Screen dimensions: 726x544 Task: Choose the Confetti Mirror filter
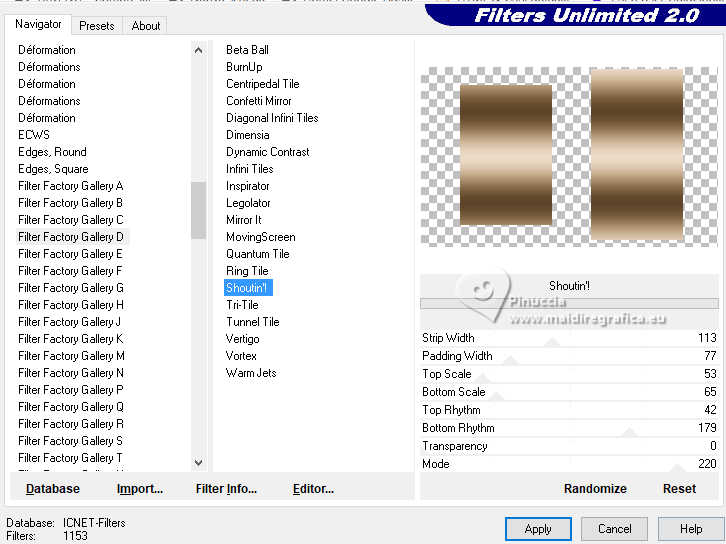(258, 101)
